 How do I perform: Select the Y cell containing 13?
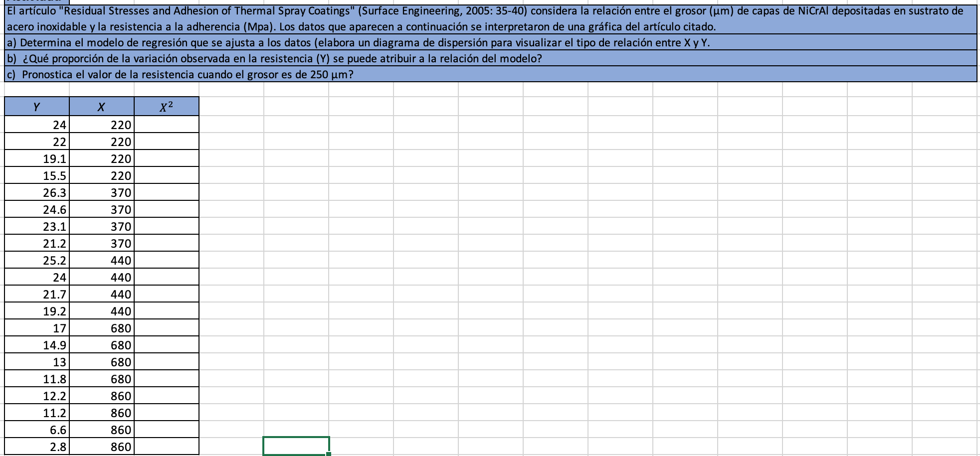click(37, 362)
